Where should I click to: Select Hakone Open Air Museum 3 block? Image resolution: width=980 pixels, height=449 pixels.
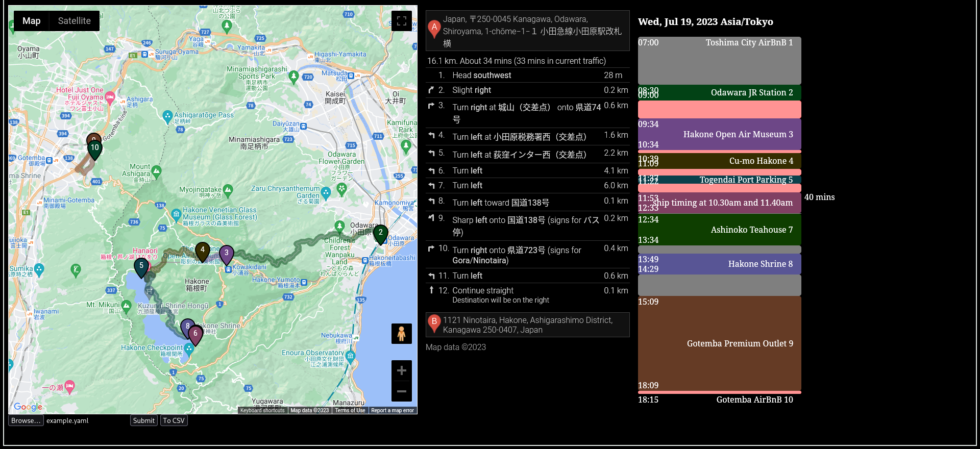[x=719, y=134]
